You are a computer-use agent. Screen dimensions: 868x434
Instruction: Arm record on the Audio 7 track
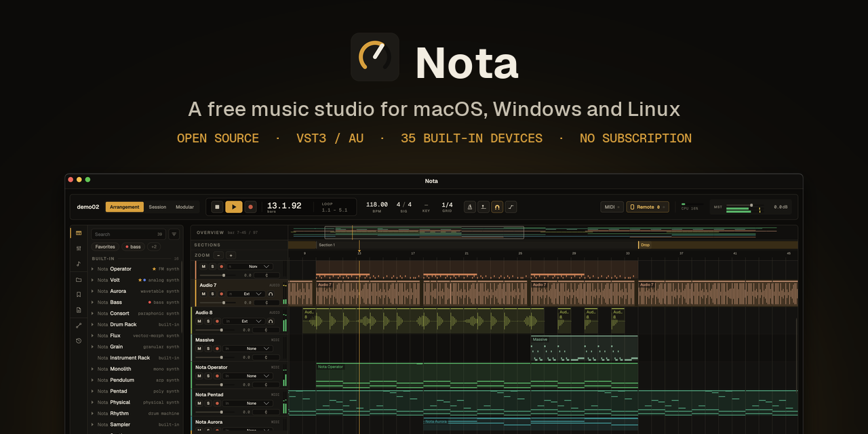[221, 294]
